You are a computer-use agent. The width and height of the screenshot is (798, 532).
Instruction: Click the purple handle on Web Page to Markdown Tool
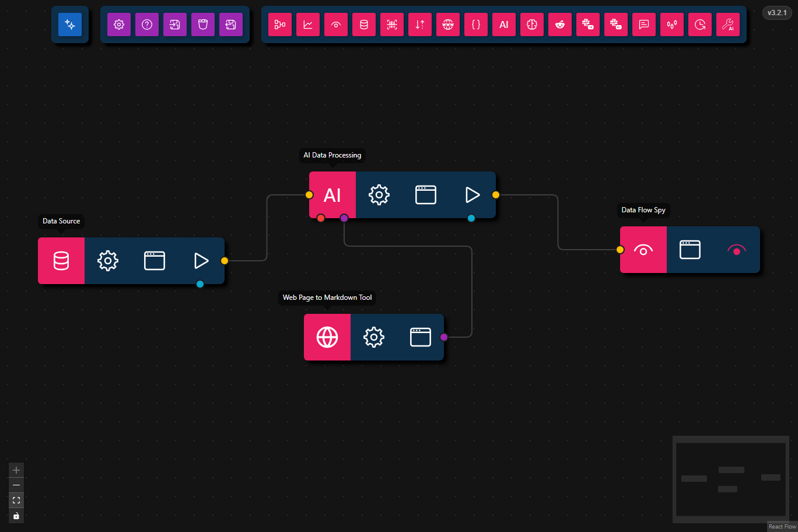[x=444, y=337]
